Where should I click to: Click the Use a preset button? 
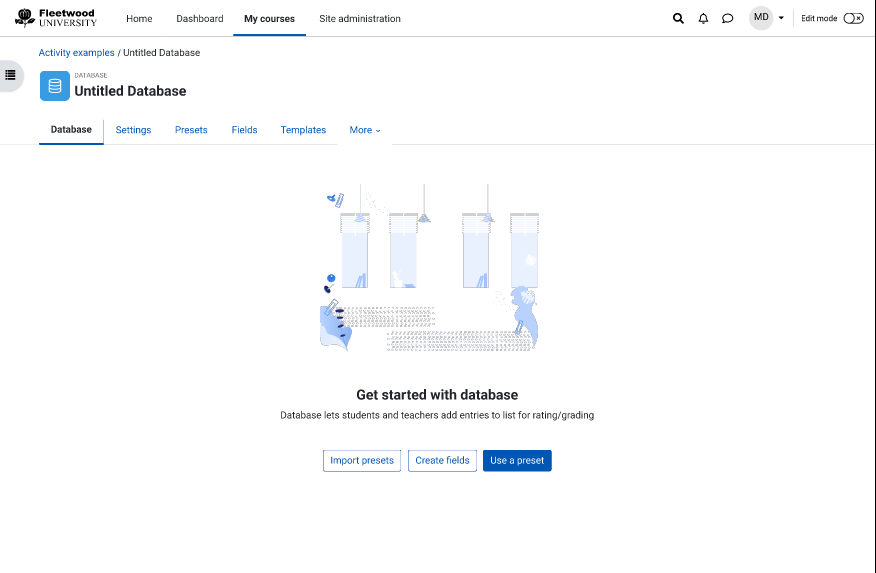point(517,461)
